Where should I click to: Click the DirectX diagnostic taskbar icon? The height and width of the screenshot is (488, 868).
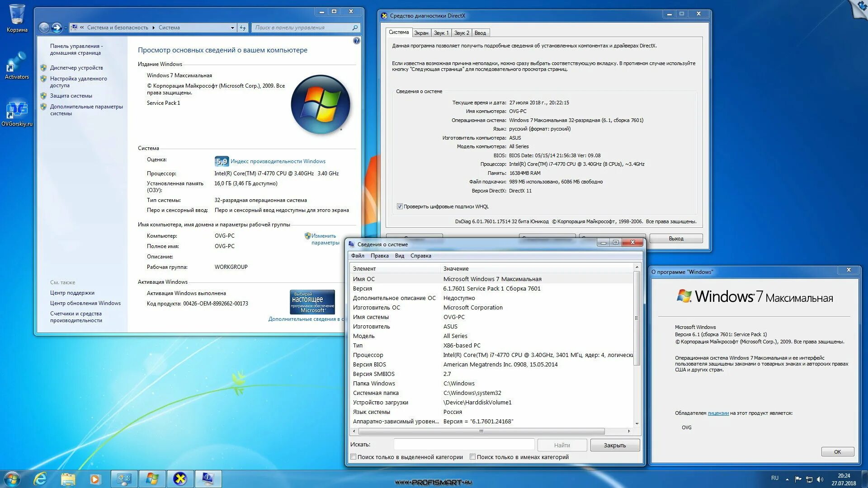coord(180,479)
